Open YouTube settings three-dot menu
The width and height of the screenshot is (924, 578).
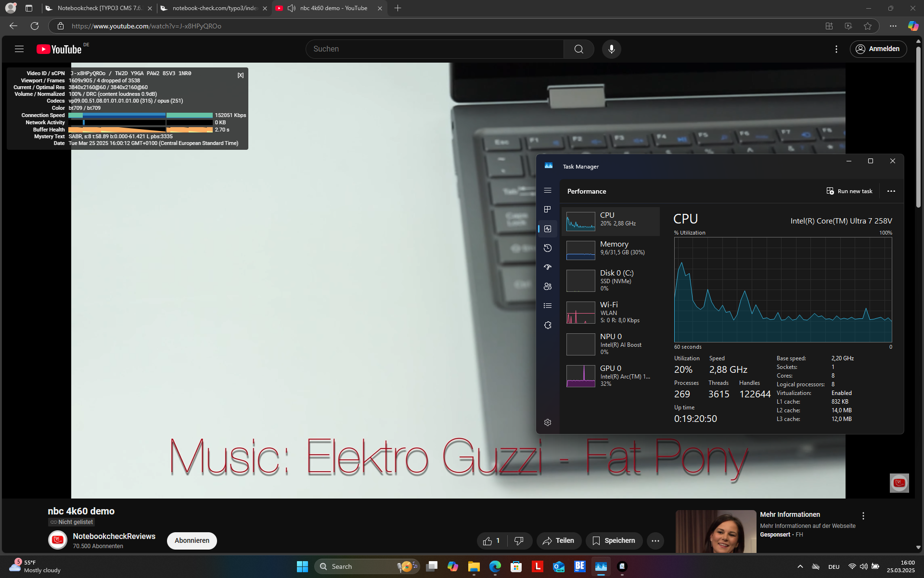836,49
